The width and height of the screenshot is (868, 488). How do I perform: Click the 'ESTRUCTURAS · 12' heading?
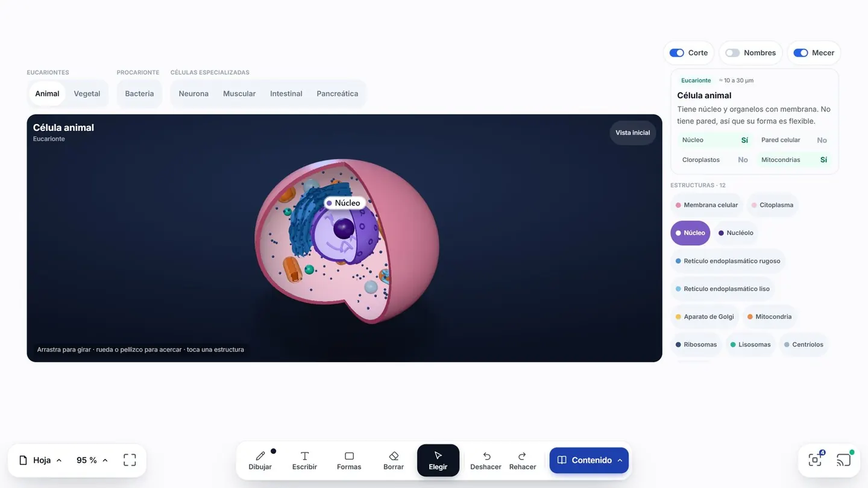pyautogui.click(x=698, y=185)
